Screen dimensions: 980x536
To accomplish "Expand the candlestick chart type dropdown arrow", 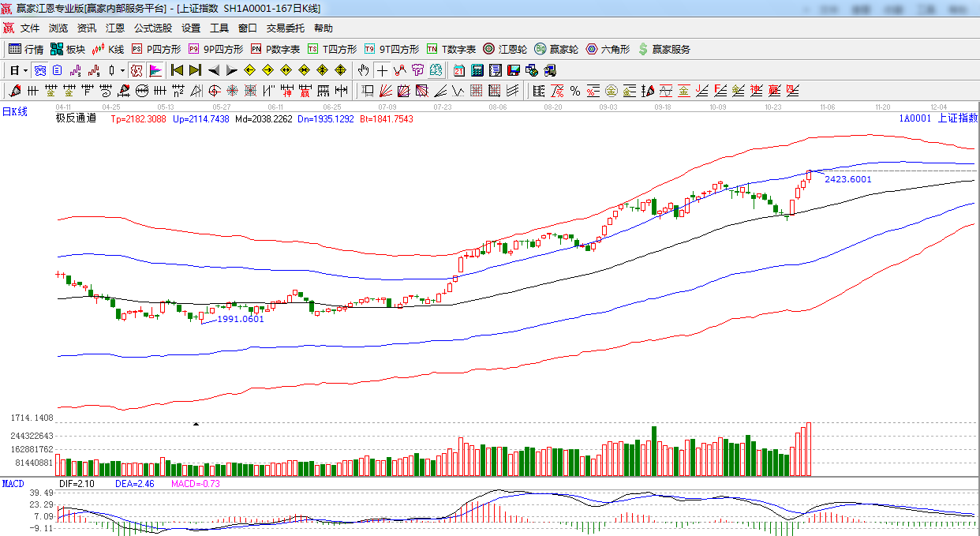I will [123, 70].
